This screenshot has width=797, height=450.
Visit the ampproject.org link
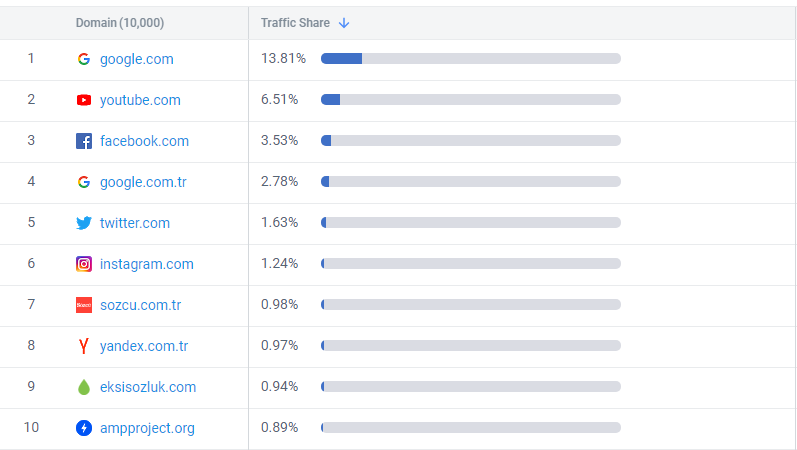tap(147, 428)
